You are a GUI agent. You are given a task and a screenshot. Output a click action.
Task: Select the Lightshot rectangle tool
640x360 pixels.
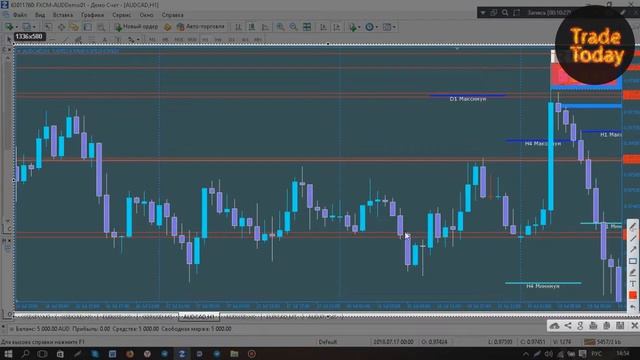pyautogui.click(x=633, y=261)
